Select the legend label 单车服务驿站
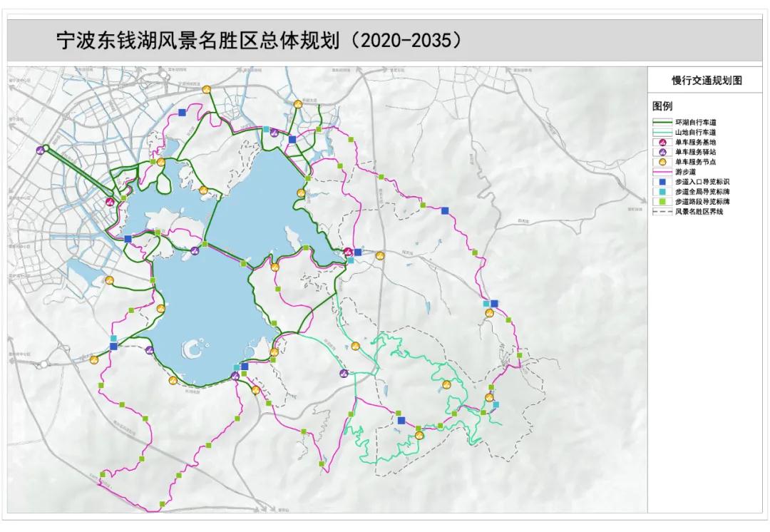Image resolution: width=770 pixels, height=532 pixels. click(x=695, y=152)
